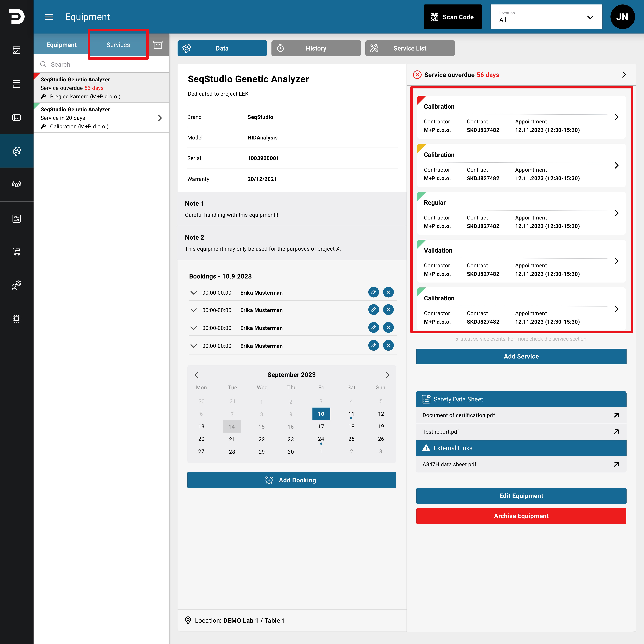Image resolution: width=644 pixels, height=644 pixels.
Task: Select September 17 in the calendar
Action: 321,426
